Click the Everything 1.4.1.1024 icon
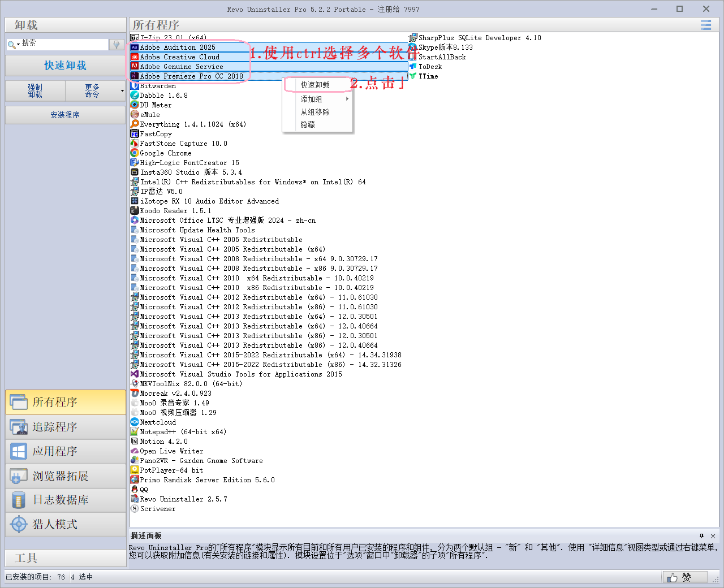Image resolution: width=724 pixels, height=588 pixels. tap(135, 124)
